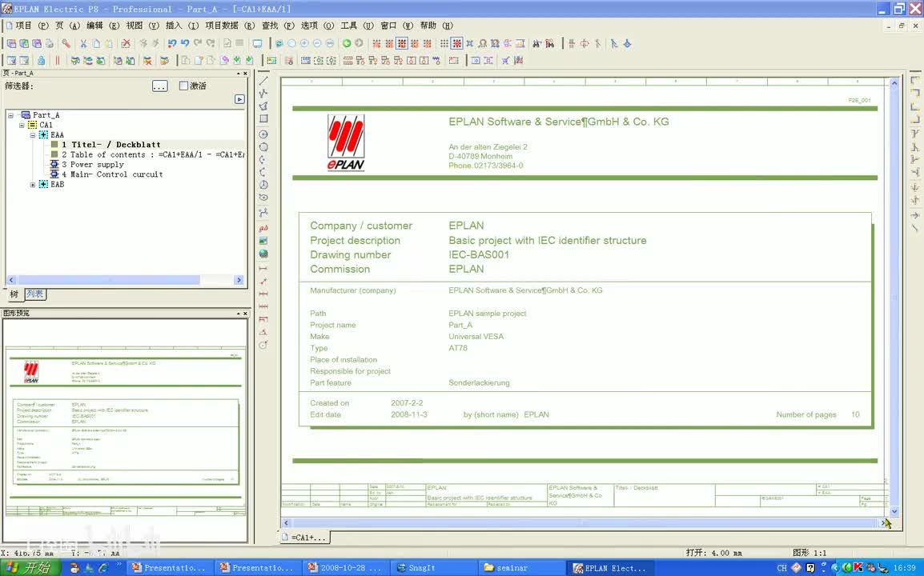Select the Line drawing tool

[263, 81]
